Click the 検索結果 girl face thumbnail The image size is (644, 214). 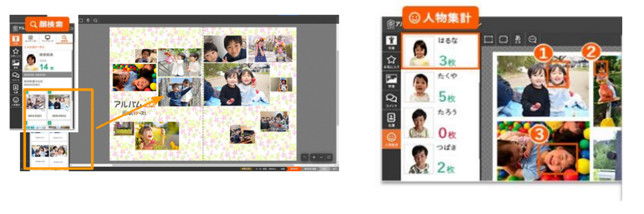click(x=31, y=62)
